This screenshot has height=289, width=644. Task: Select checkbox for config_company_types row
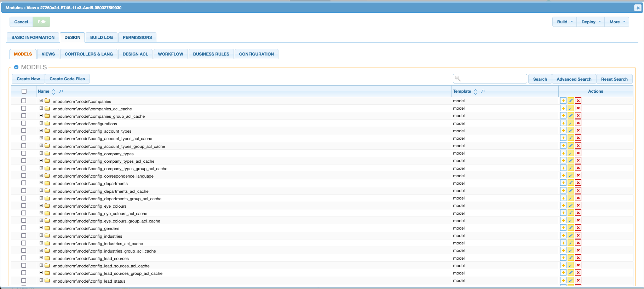(24, 153)
